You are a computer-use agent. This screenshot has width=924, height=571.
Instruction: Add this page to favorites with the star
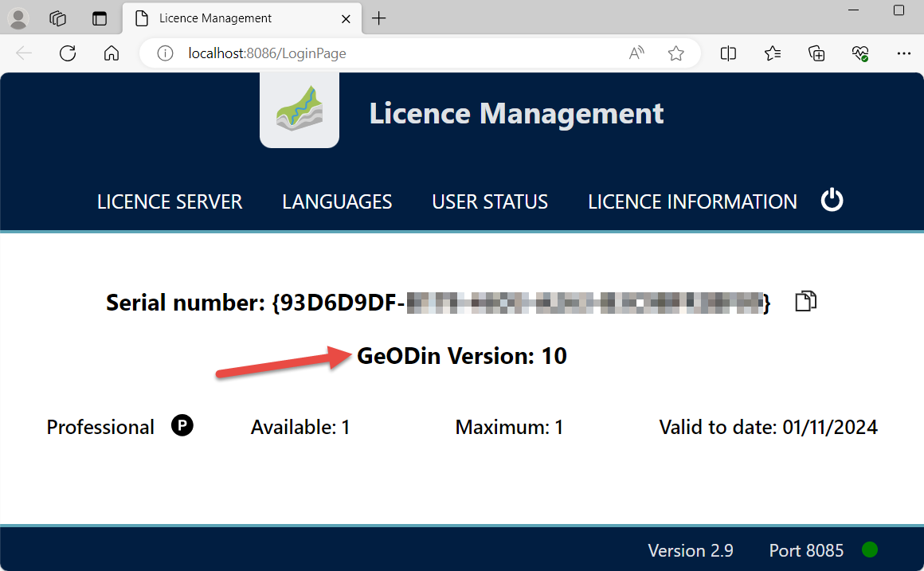pyautogui.click(x=676, y=53)
